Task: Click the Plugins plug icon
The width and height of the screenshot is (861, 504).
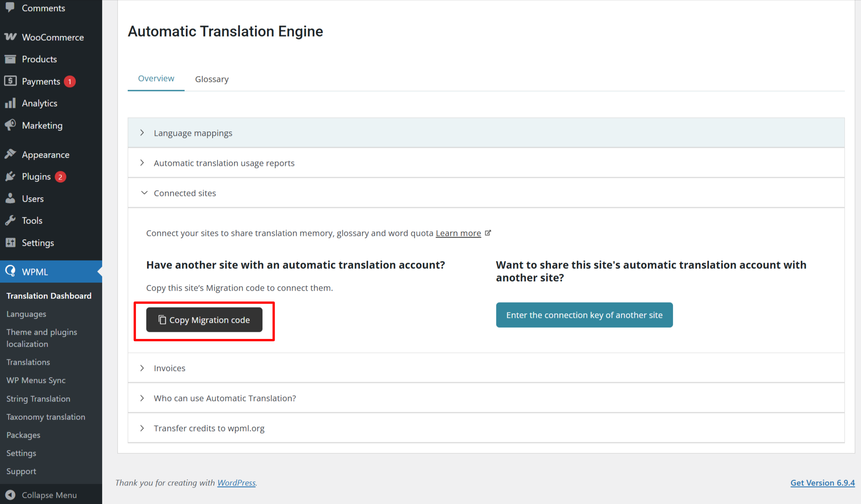Action: 10,177
